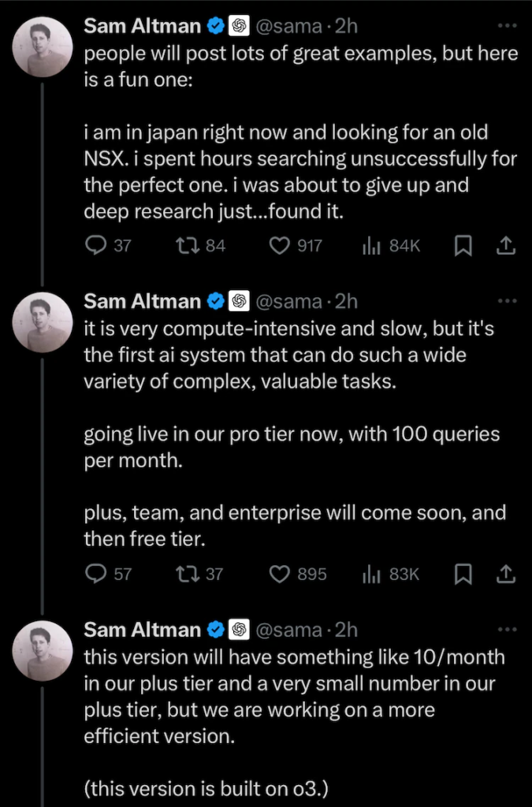This screenshot has height=807, width=532.
Task: Repost the tweet with 37 reposts
Action: tap(188, 575)
